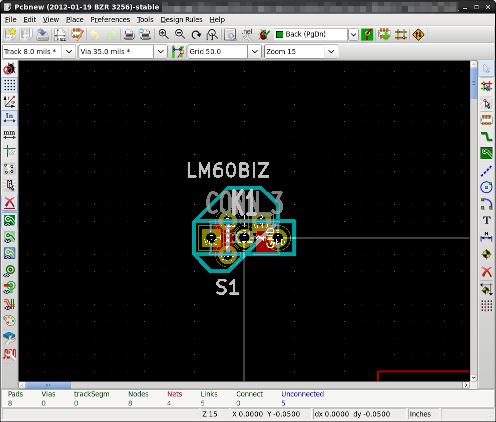Viewport: 496px width, 422px height.
Task: Click the Print board icon
Action: click(129, 34)
